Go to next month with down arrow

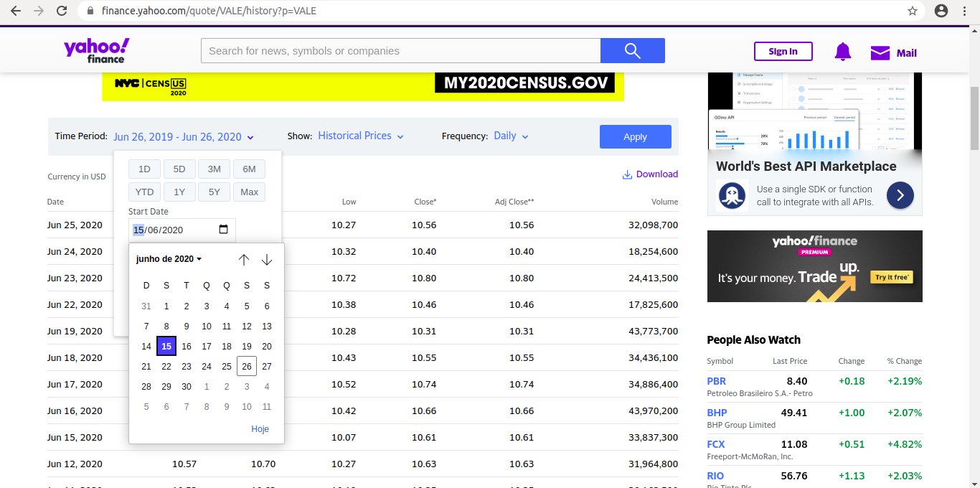[267, 259]
